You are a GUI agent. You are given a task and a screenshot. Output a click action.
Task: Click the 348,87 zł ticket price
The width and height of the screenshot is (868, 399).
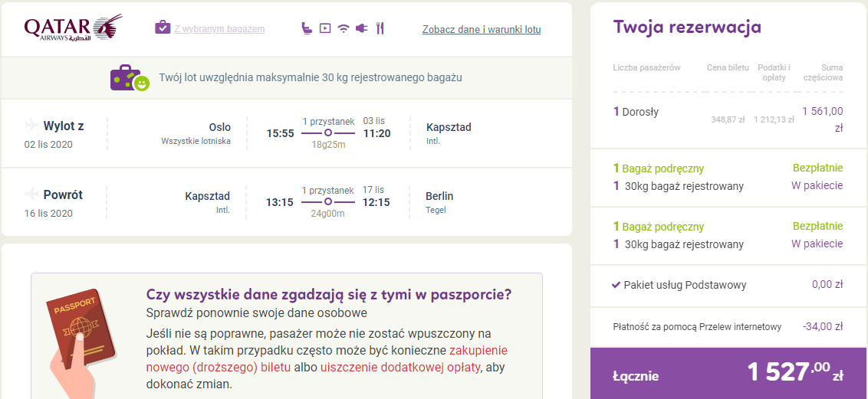point(728,119)
